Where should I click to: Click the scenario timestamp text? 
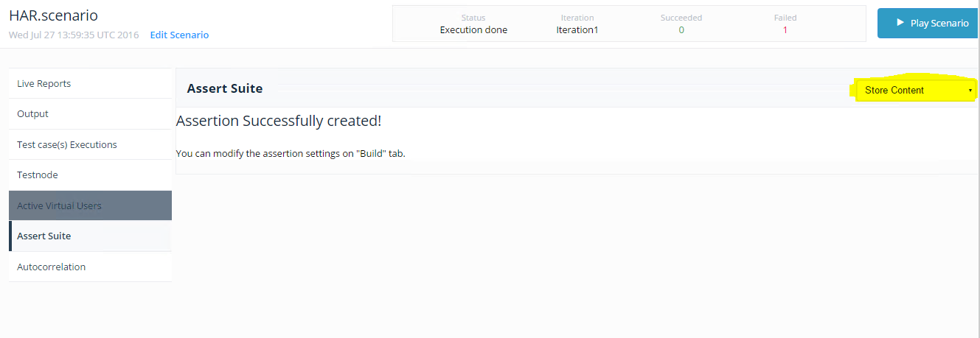(x=74, y=35)
